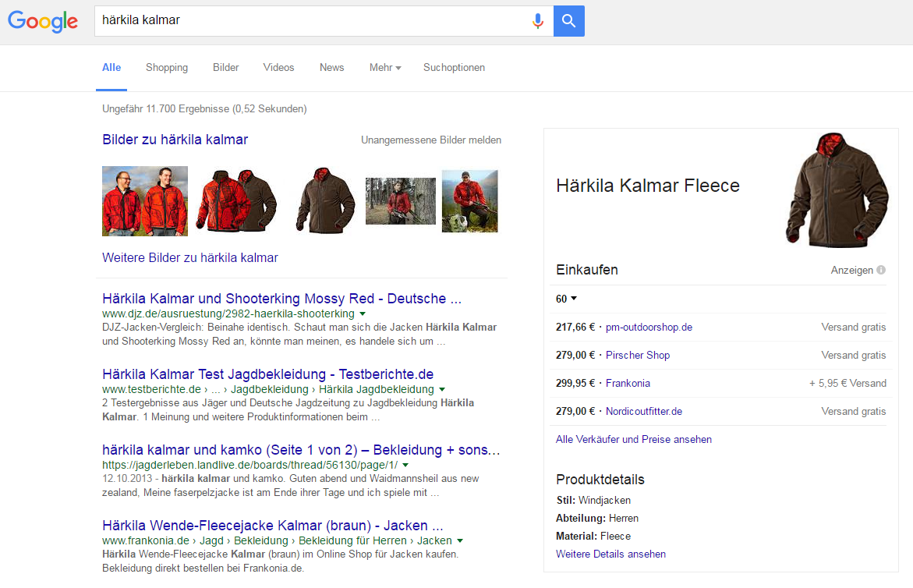Switch to the News tab

[332, 68]
